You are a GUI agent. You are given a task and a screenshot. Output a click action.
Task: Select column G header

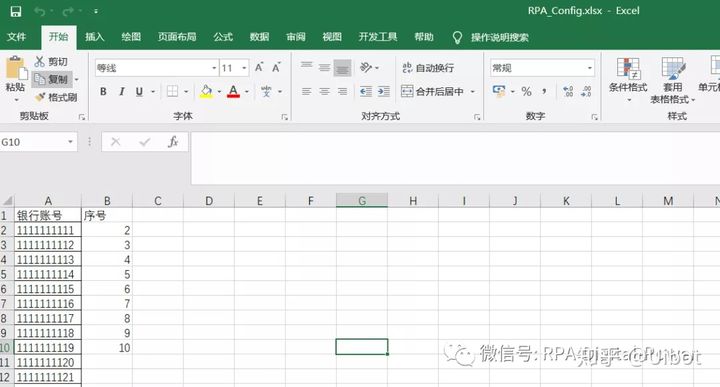pos(362,201)
